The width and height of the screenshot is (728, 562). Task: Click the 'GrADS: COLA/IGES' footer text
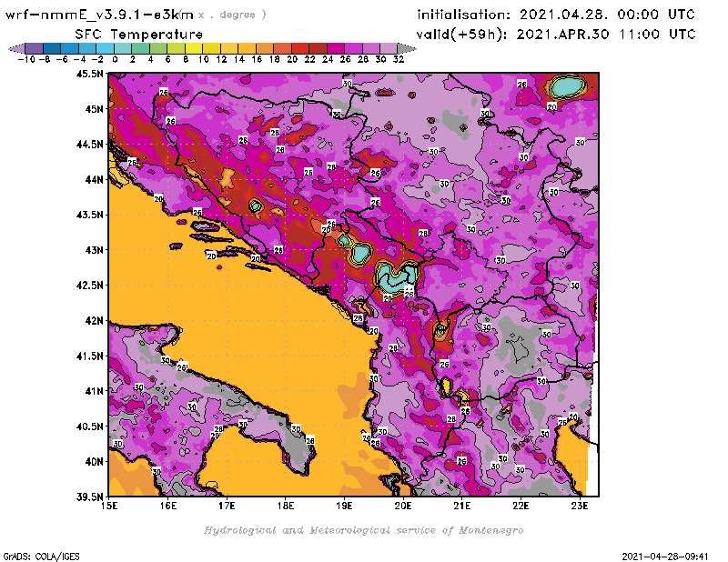pyautogui.click(x=41, y=557)
